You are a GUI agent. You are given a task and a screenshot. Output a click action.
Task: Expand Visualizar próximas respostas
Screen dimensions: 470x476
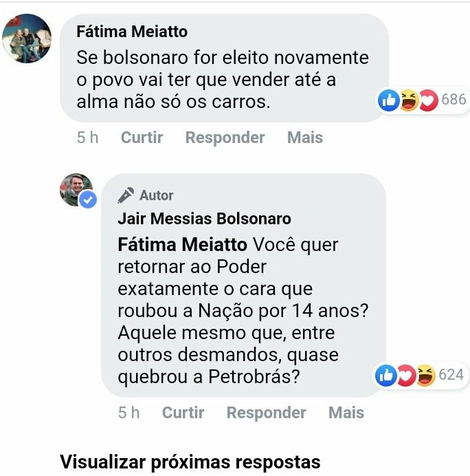pos(190,462)
